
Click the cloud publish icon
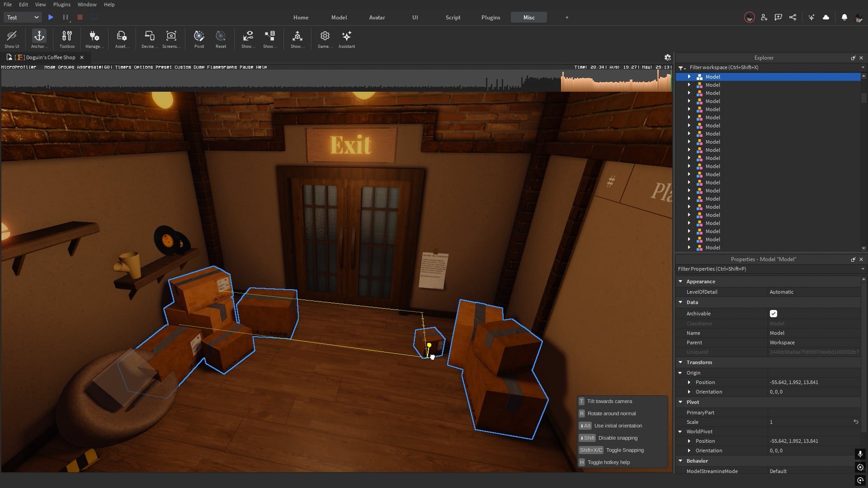click(826, 18)
